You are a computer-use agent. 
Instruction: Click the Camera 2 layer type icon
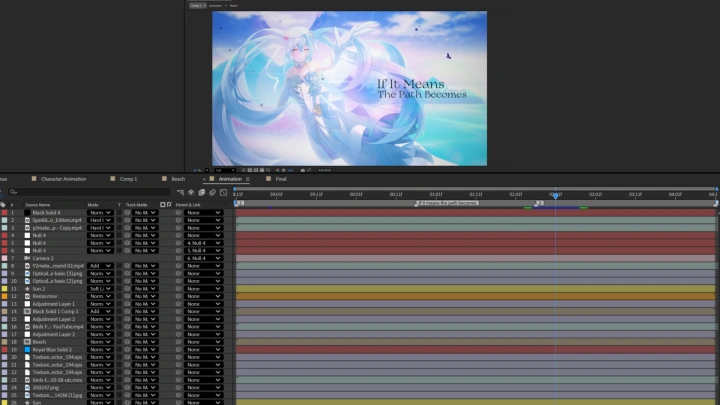tap(27, 258)
